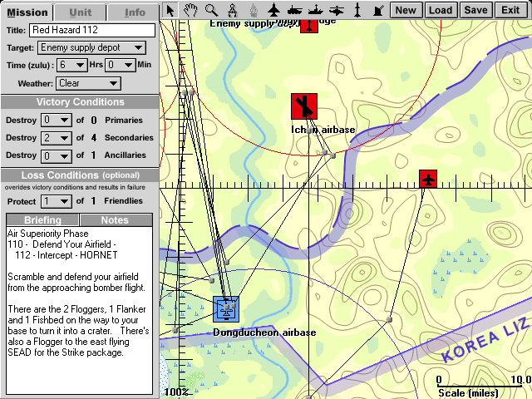Activate the hand pan tool

click(190, 10)
